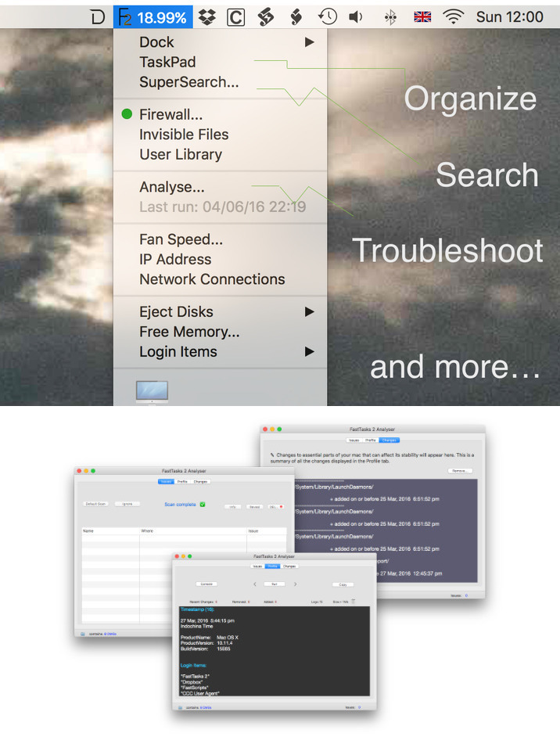Screen dimensions: 560x744
Task: Click the folder icon in Issues window footer
Action: [82, 634]
